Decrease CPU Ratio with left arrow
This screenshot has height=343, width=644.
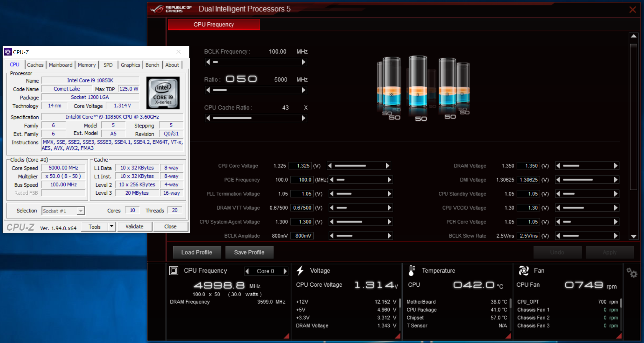coord(208,90)
